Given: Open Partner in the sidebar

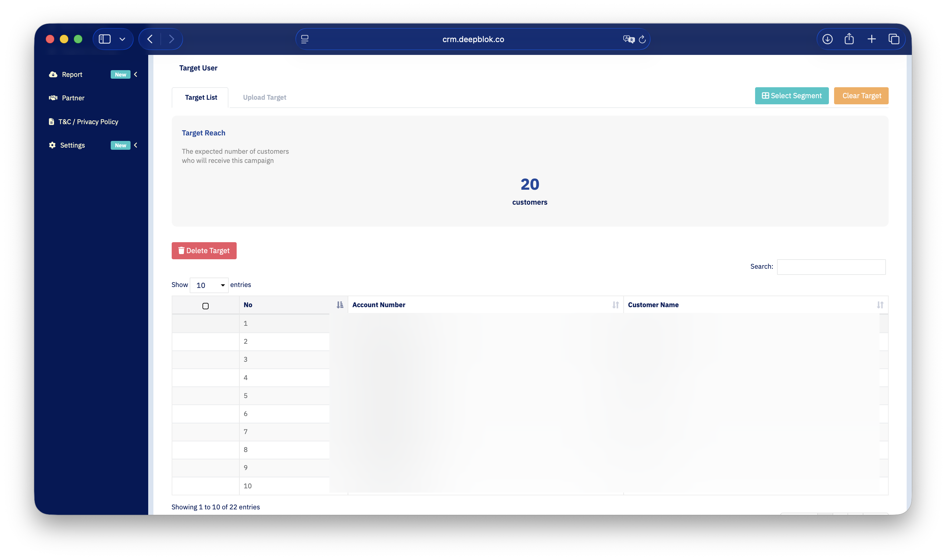Looking at the screenshot, I should (x=73, y=98).
